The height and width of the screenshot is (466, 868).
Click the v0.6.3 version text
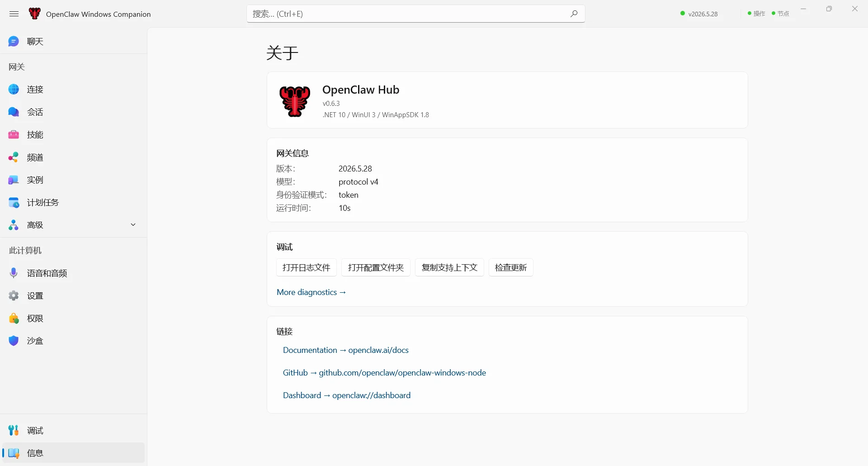pos(331,104)
